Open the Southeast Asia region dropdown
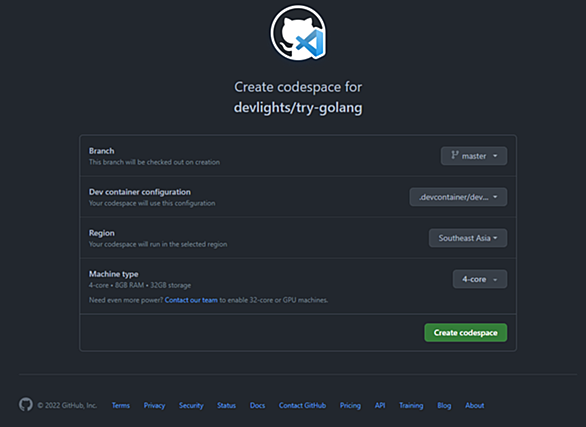The width and height of the screenshot is (586, 427). coord(468,238)
